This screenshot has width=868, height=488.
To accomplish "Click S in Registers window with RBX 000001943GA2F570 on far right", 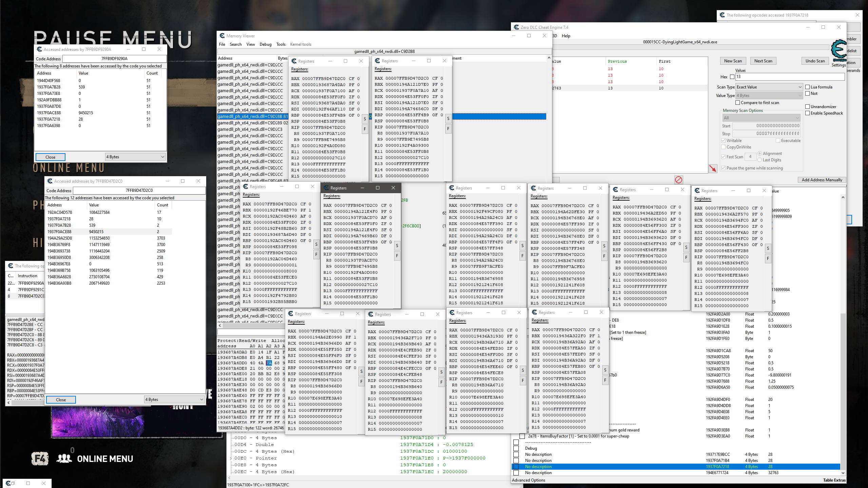I will 768,248.
